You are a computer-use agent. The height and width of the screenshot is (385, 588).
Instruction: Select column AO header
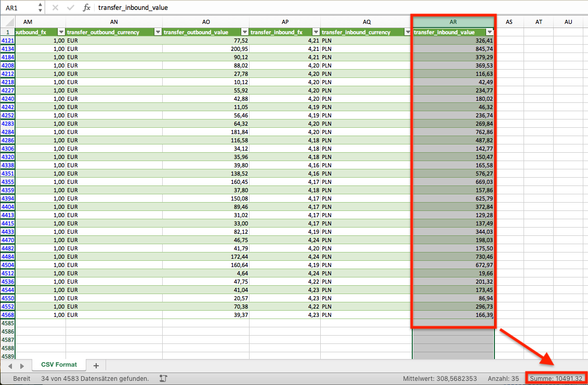(206, 22)
